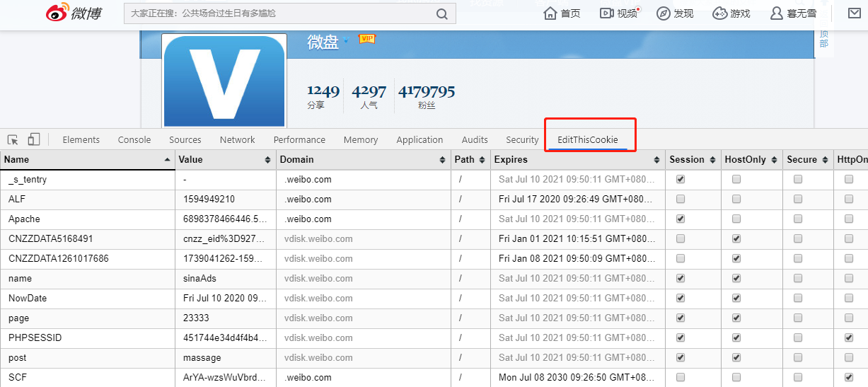Open the mail messages icon
This screenshot has height=387, width=868.
pos(855,13)
